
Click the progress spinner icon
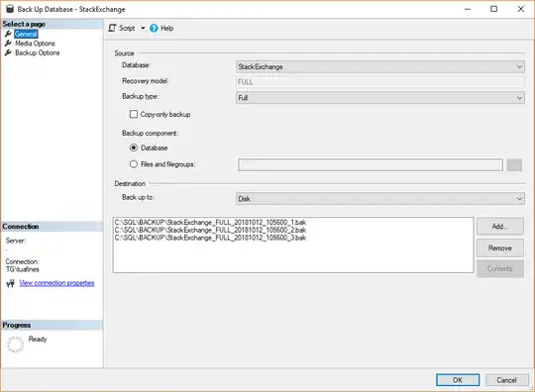(15, 344)
